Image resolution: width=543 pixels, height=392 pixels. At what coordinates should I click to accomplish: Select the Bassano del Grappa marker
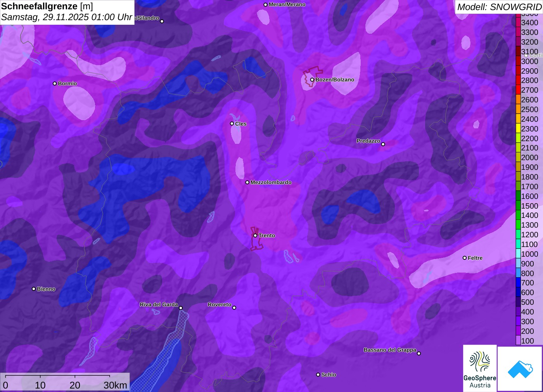click(x=419, y=353)
